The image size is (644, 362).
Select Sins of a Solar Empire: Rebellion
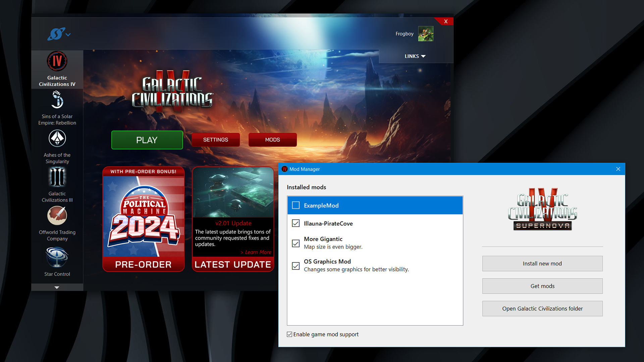(x=57, y=108)
